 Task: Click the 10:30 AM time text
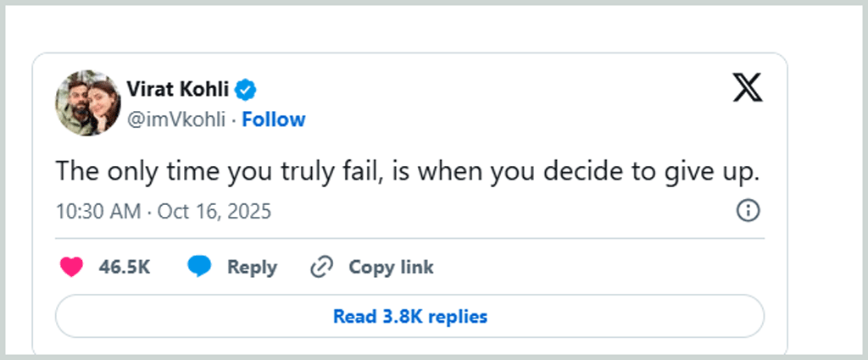tap(98, 211)
